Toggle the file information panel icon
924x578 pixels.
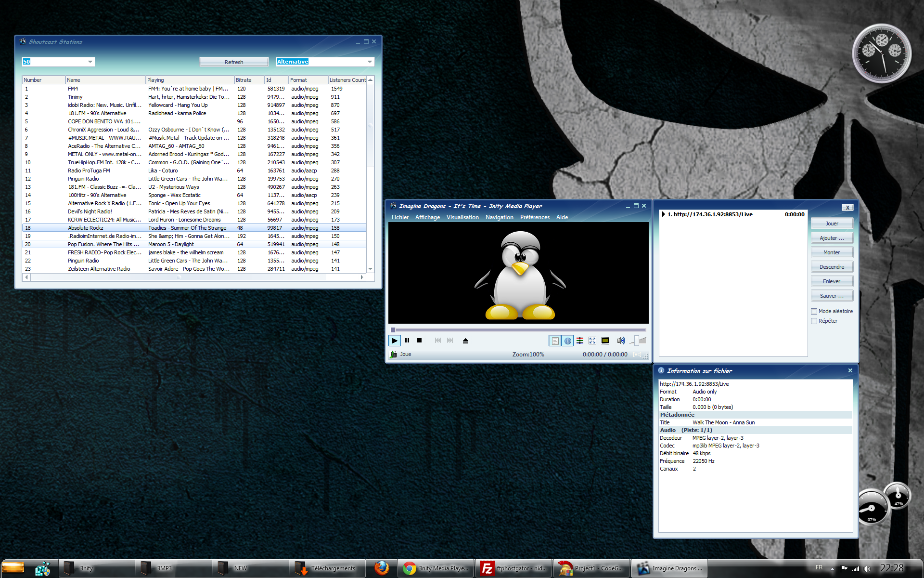567,340
